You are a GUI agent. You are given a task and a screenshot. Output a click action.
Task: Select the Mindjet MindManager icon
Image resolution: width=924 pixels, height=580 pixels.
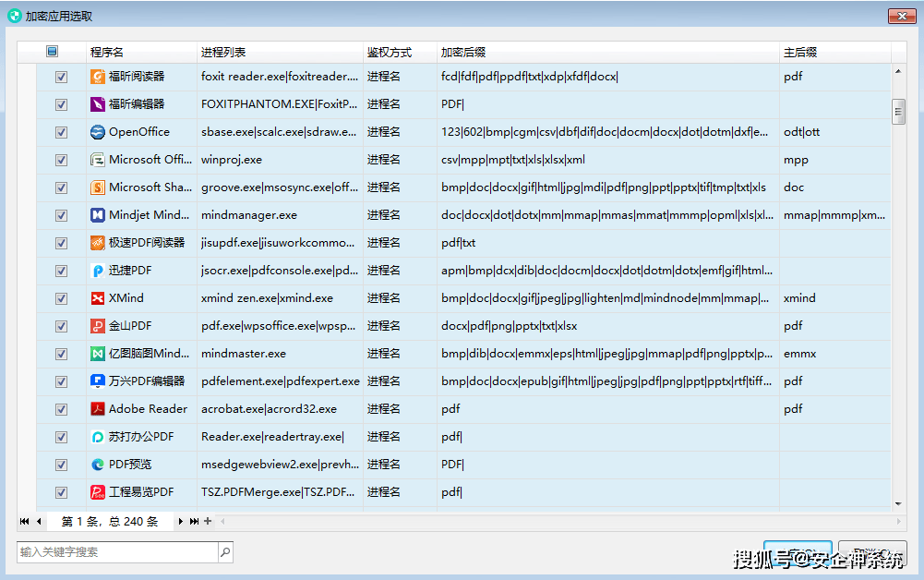coord(98,215)
